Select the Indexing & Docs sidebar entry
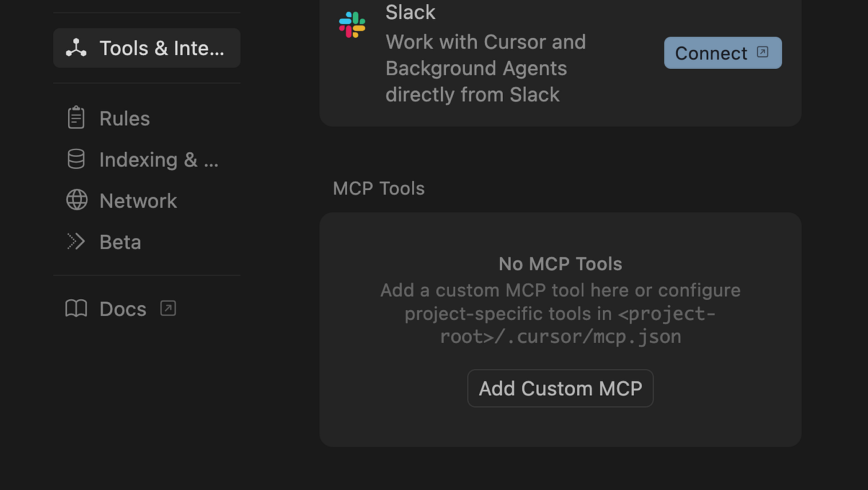Viewport: 868px width, 490px height. coord(158,160)
